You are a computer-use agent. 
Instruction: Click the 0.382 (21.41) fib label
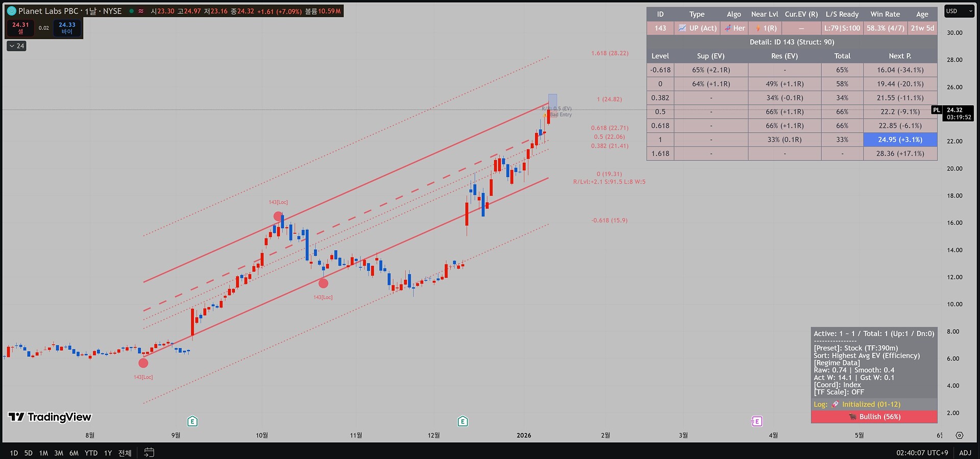pyautogui.click(x=610, y=146)
